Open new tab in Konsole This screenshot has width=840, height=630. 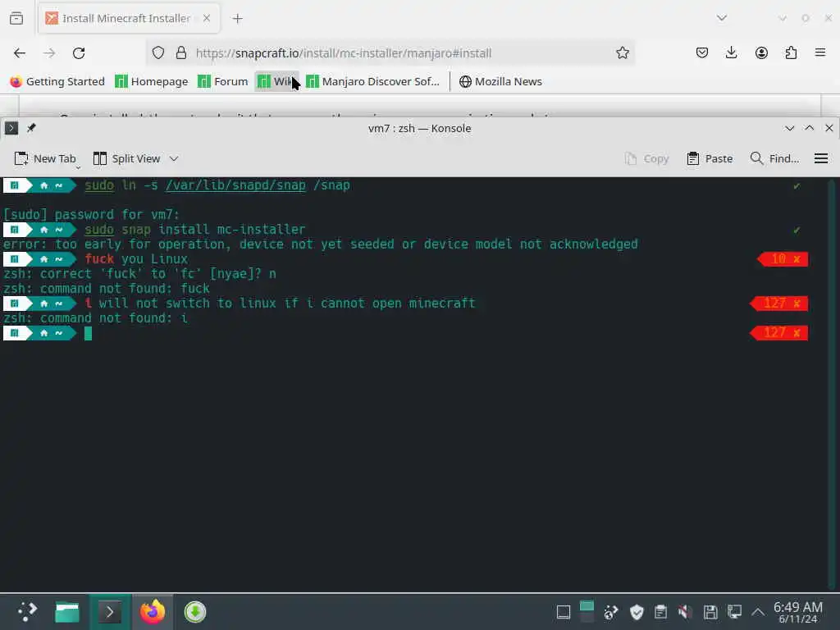coord(44,158)
